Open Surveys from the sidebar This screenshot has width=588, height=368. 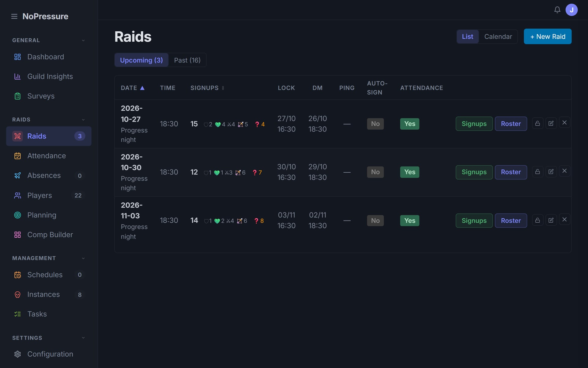pyautogui.click(x=49, y=96)
